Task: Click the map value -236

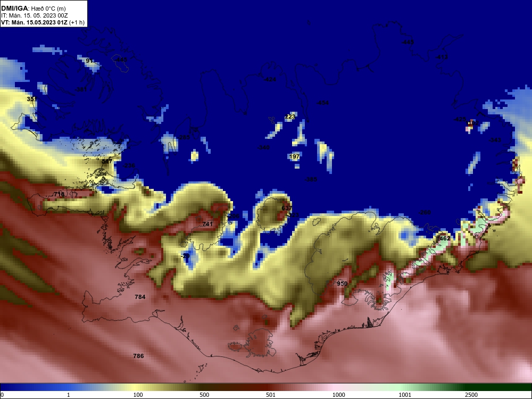Action: click(x=129, y=165)
